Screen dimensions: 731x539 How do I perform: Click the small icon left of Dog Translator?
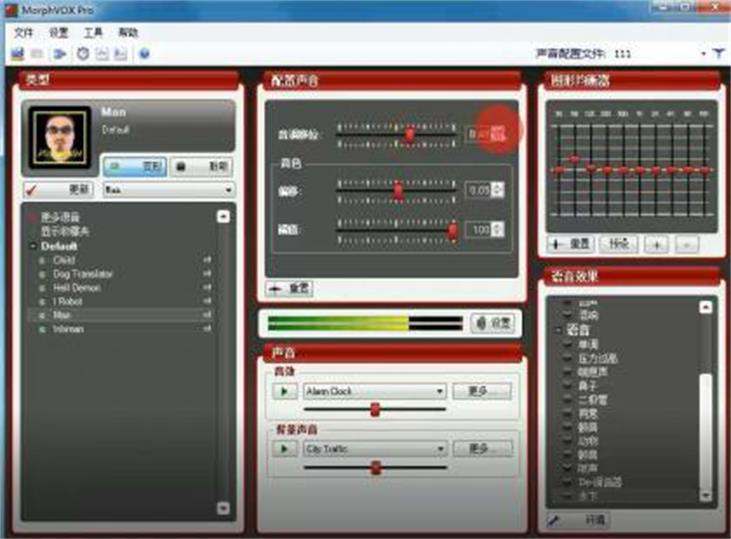(42, 274)
